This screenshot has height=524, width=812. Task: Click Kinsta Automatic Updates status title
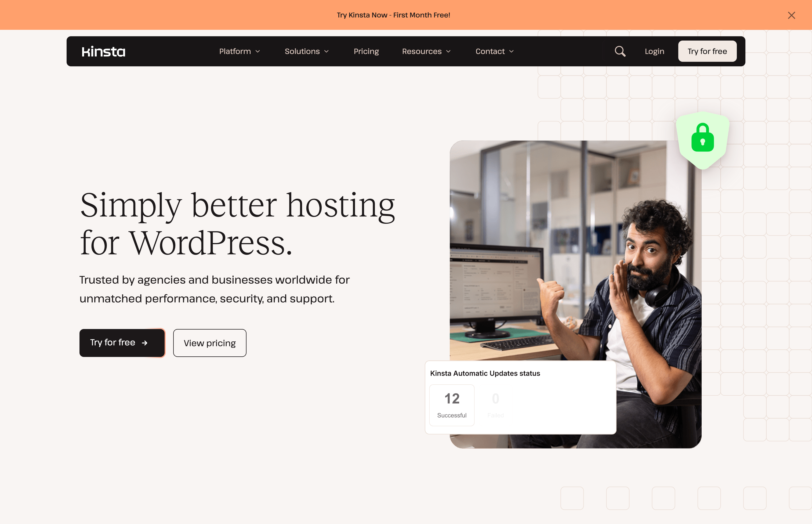(x=485, y=373)
